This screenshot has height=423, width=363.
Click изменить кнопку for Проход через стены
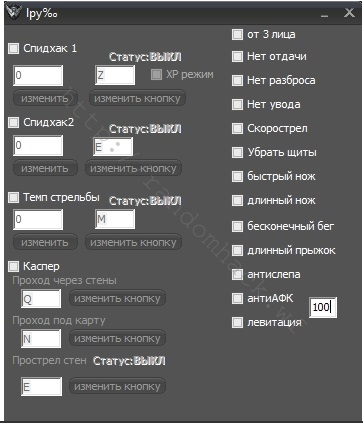click(117, 298)
